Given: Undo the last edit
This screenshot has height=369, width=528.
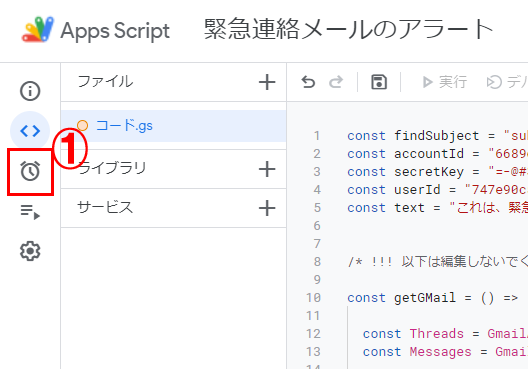Looking at the screenshot, I should pos(308,82).
